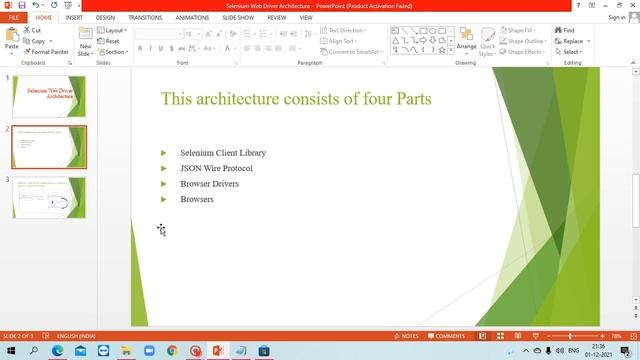The height and width of the screenshot is (360, 640).
Task: Click the Copy button
Action: [x=34, y=41]
